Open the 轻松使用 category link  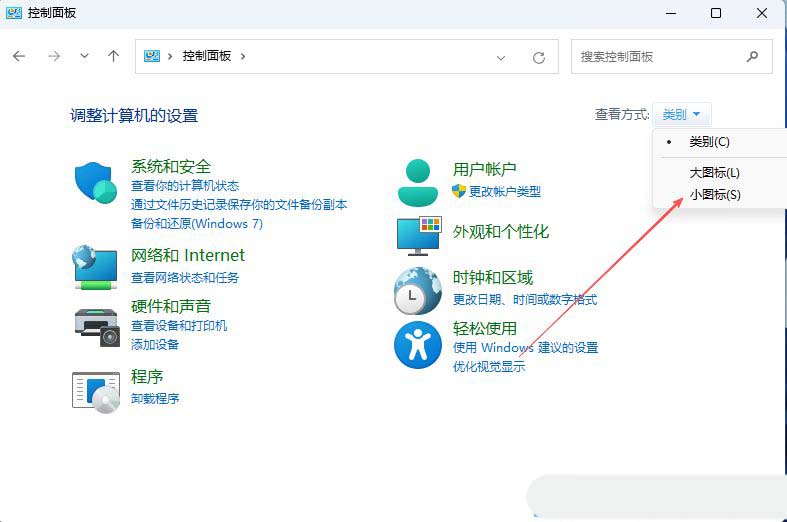[484, 328]
